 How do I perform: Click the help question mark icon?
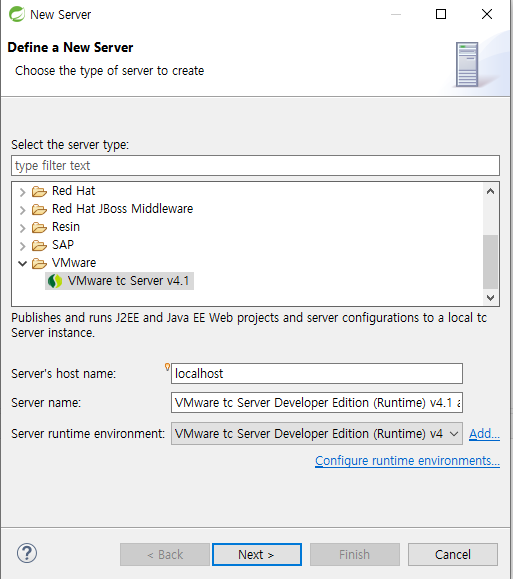point(27,553)
